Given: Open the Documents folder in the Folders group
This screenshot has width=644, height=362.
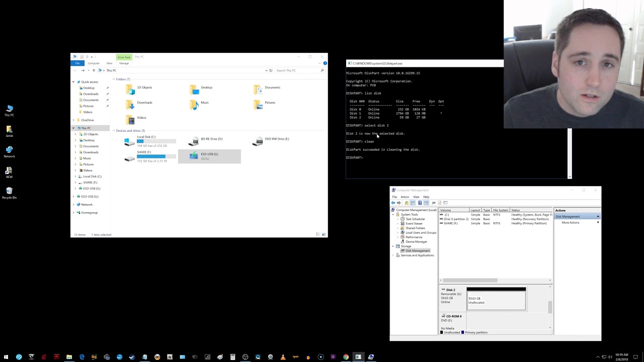Looking at the screenshot, I should click(266, 89).
